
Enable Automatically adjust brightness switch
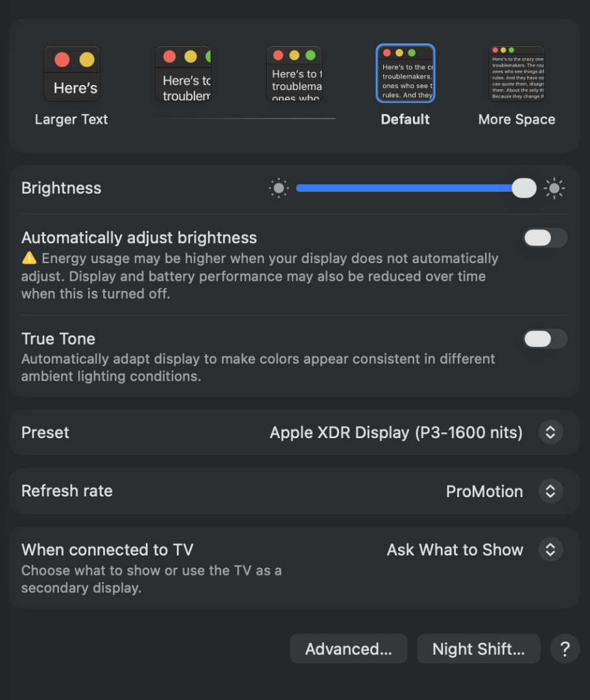point(545,238)
